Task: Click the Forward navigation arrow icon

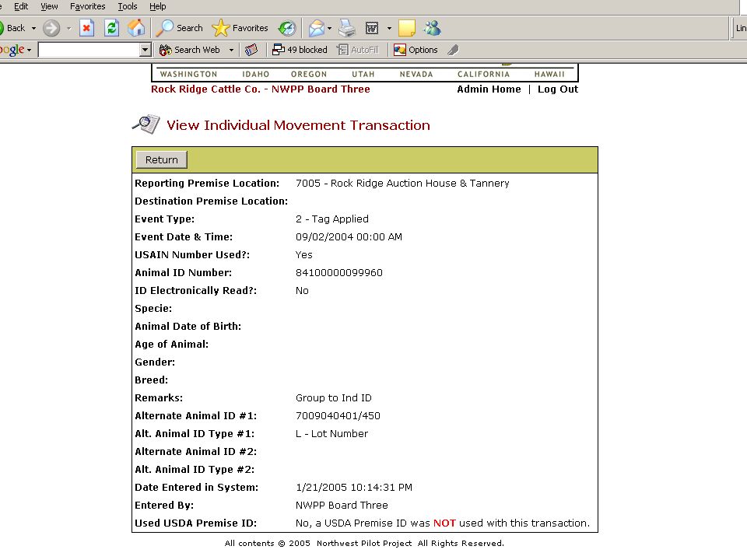Action: tap(51, 28)
